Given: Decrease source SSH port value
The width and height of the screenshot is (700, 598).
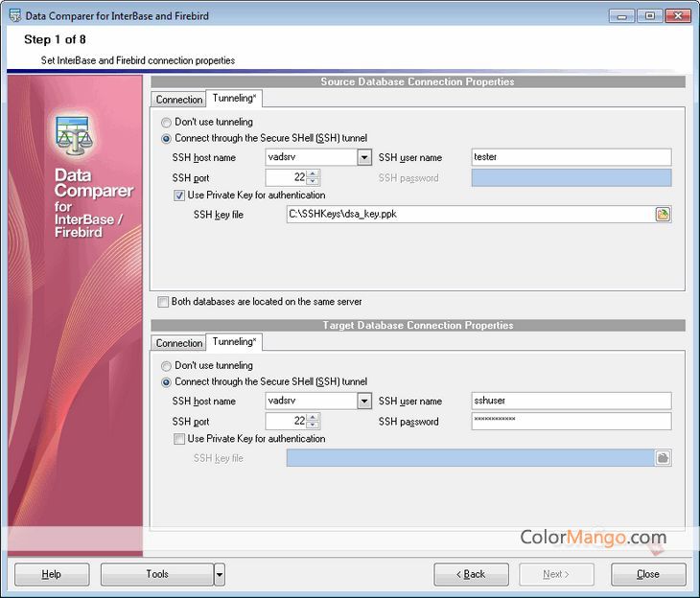Looking at the screenshot, I should pos(313,181).
